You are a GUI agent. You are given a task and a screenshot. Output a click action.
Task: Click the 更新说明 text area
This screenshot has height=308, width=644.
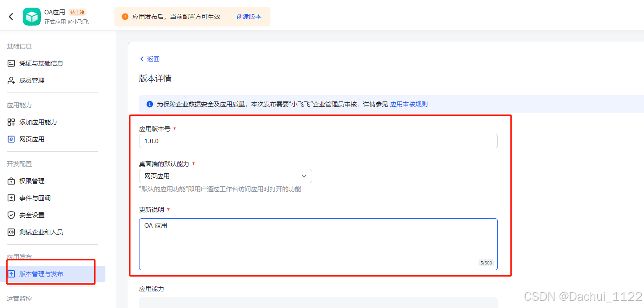(318, 244)
